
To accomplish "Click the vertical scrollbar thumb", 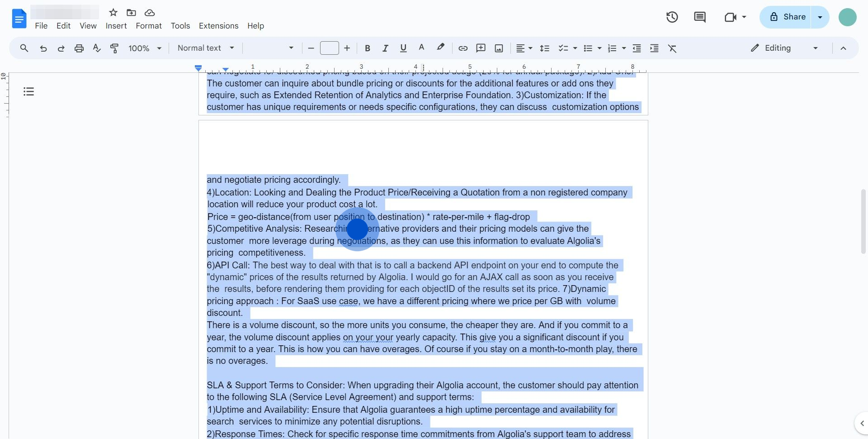I will click(863, 222).
